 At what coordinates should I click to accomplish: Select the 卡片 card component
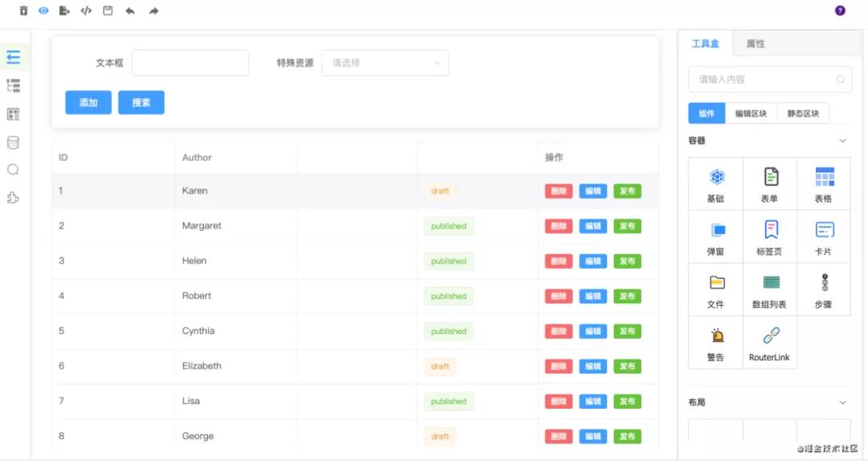[824, 237]
